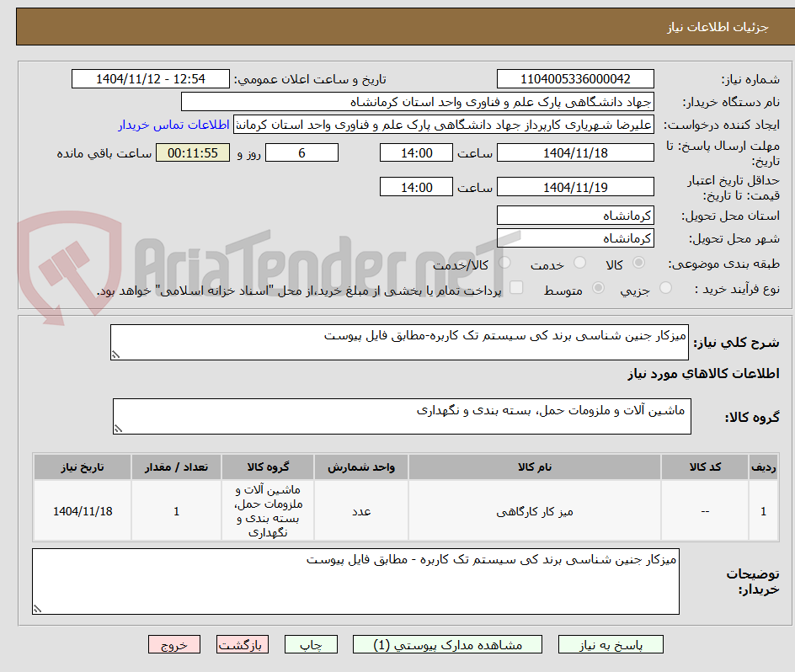Click the announcement date field 1404/11/12 - 12:54
The width and height of the screenshot is (795, 672).
click(x=151, y=79)
